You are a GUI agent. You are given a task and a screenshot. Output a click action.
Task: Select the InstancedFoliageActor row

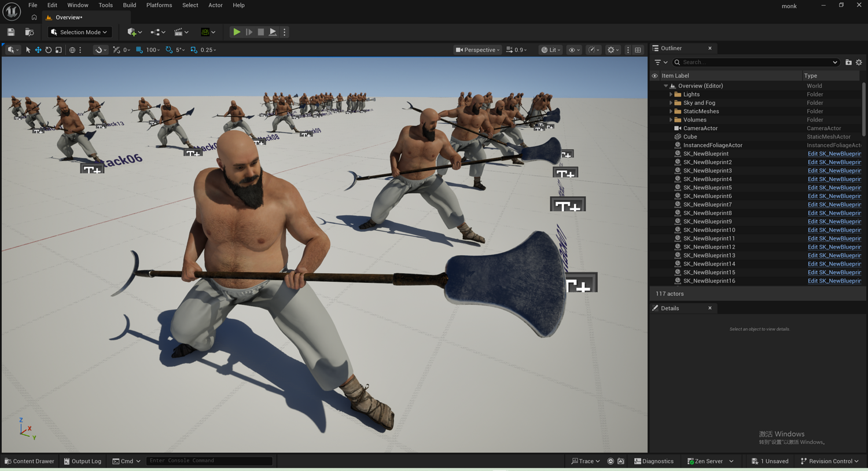click(x=756, y=145)
